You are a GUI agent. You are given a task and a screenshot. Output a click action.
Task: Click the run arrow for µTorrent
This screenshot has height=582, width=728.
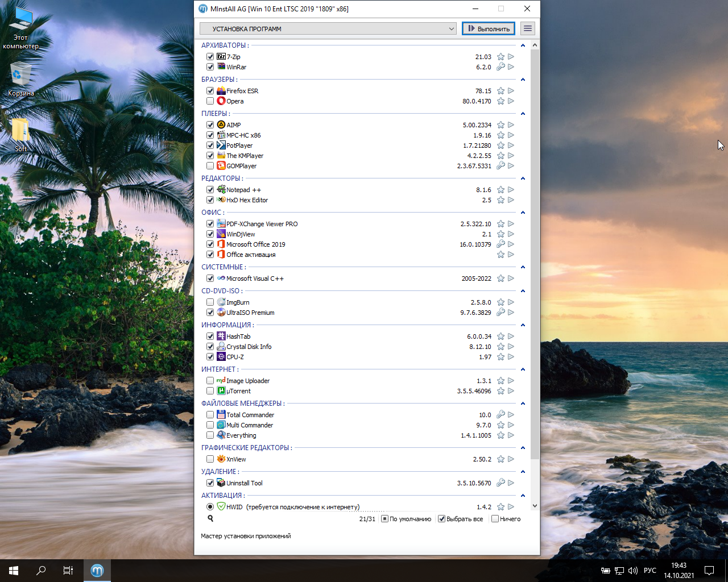[x=511, y=391]
